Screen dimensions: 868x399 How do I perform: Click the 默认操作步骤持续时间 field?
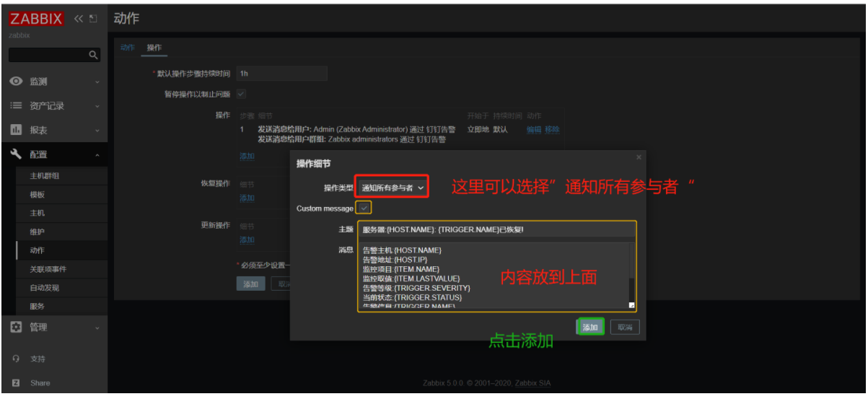pyautogui.click(x=282, y=74)
